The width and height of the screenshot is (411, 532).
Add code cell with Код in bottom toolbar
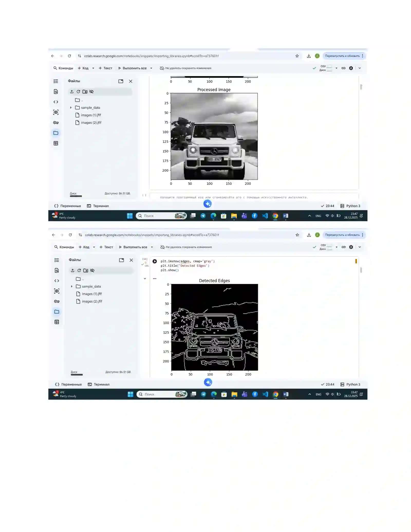[x=84, y=247]
